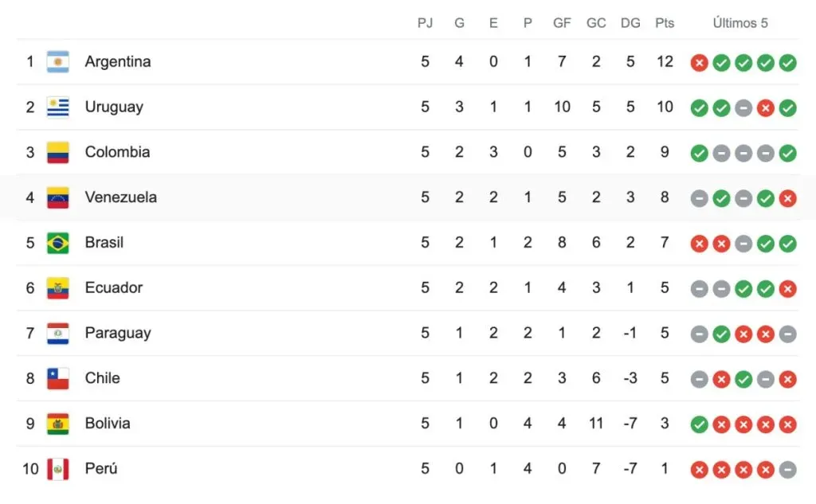Screen dimensions: 816x504
Task: Click the DG column header
Action: 630,23
